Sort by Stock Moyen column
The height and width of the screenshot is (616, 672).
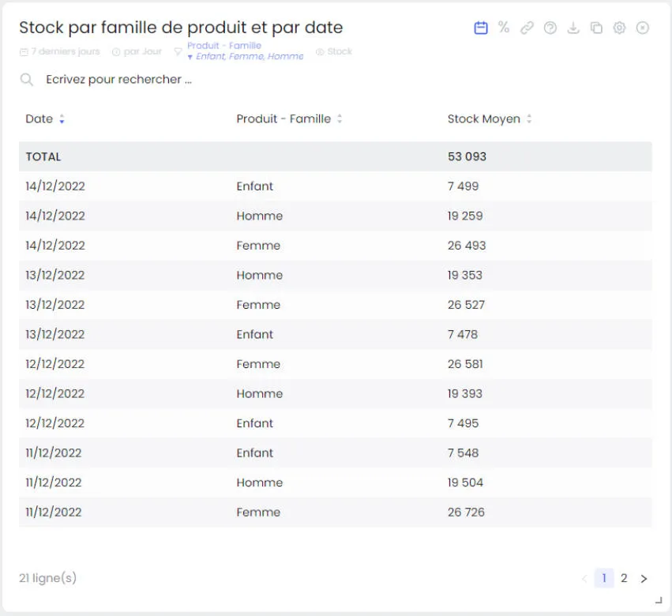(x=490, y=118)
